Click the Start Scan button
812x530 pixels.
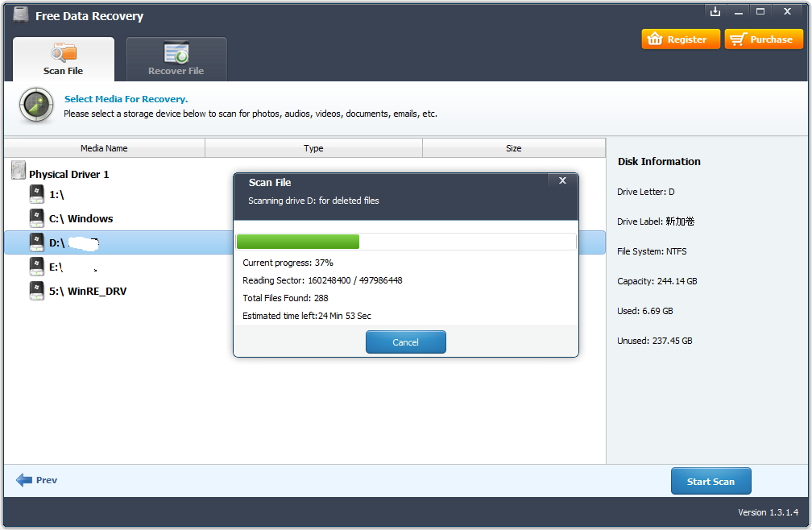point(710,482)
